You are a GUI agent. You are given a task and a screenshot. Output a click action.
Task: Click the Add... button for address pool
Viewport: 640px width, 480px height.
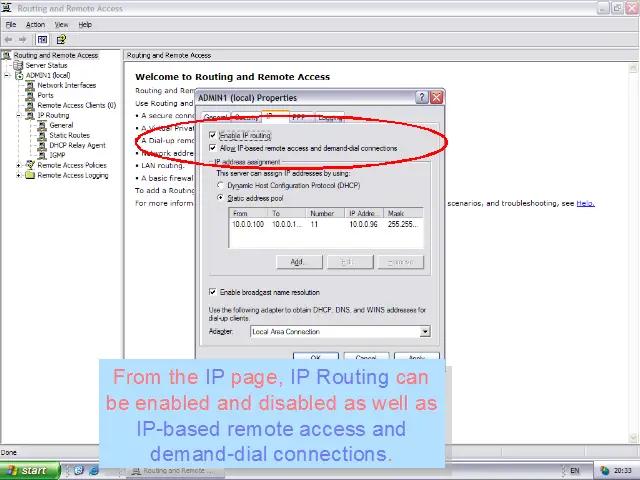coord(299,262)
